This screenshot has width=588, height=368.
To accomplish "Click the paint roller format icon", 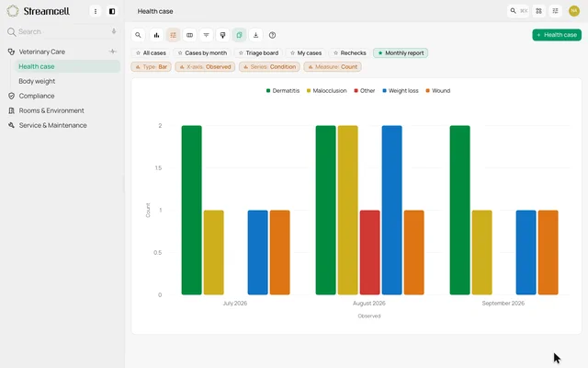I will [x=222, y=35].
